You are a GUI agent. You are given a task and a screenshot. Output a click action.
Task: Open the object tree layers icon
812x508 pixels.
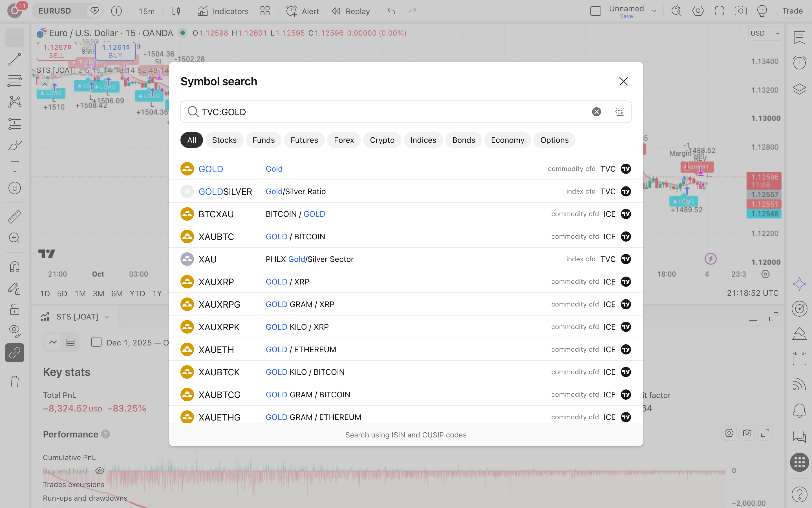tap(800, 89)
